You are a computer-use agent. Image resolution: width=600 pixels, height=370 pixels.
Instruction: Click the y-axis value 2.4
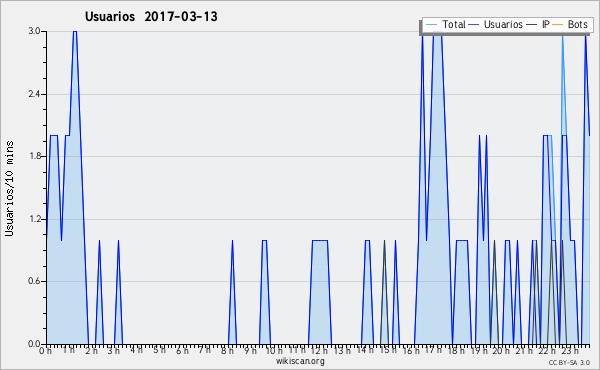[x=35, y=94]
